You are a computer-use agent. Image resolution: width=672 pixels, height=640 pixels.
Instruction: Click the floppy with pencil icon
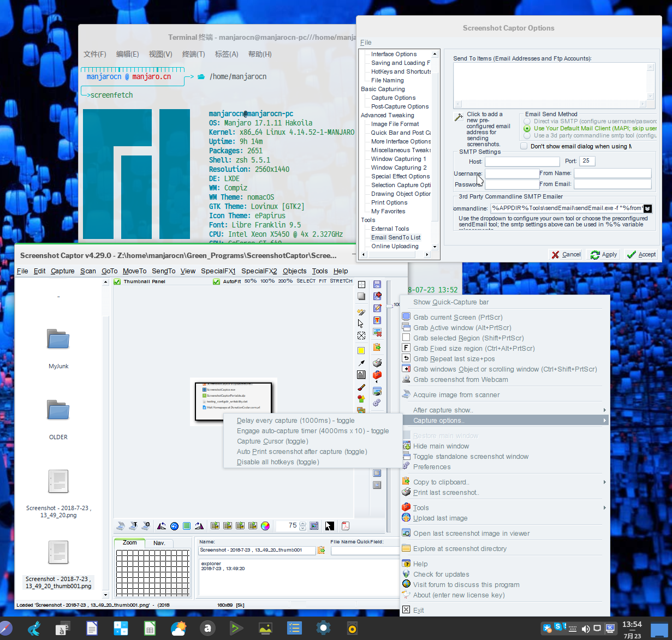[x=377, y=308]
